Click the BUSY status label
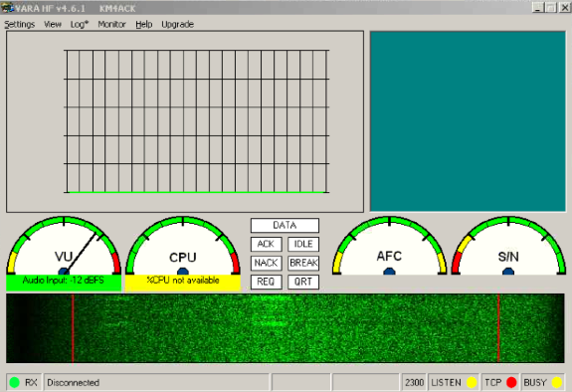The image size is (572, 392). click(x=535, y=382)
